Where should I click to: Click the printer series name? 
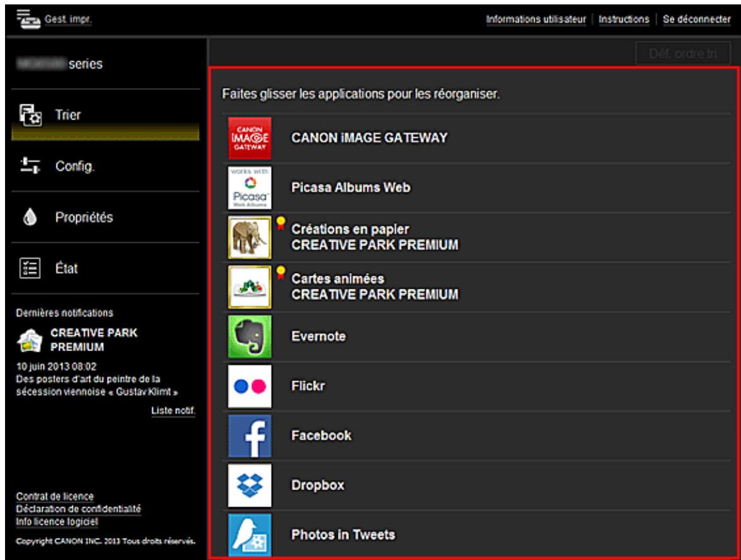60,64
